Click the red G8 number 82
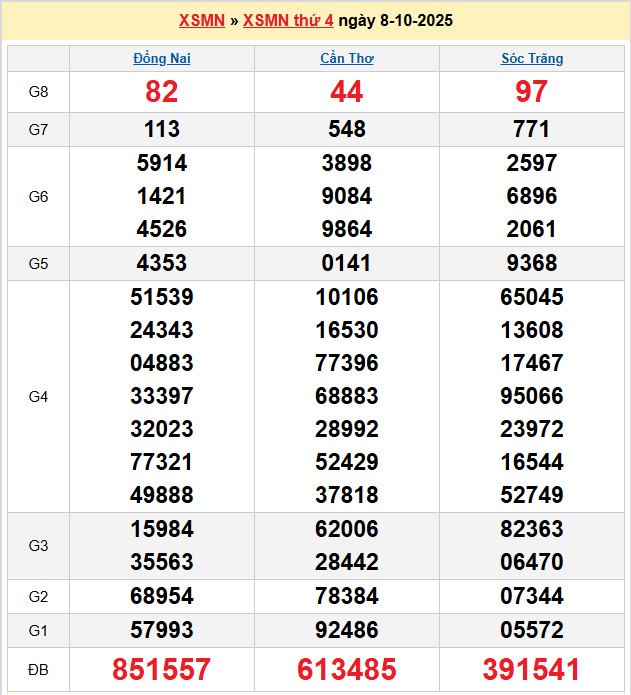631x695 pixels. [x=162, y=92]
